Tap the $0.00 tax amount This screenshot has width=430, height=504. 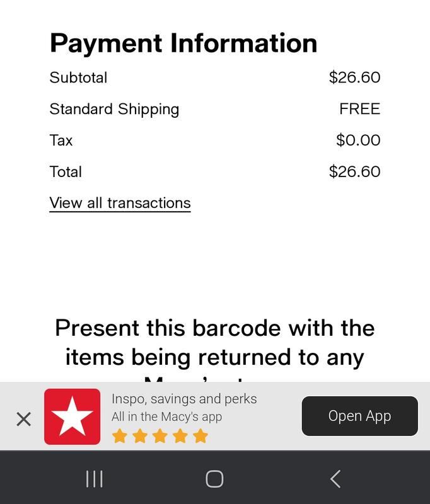(x=358, y=140)
